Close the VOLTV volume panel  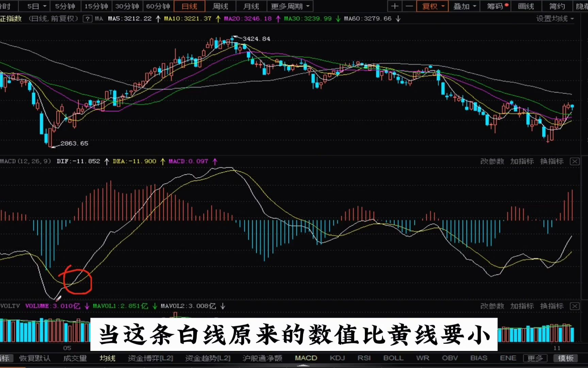(x=575, y=306)
